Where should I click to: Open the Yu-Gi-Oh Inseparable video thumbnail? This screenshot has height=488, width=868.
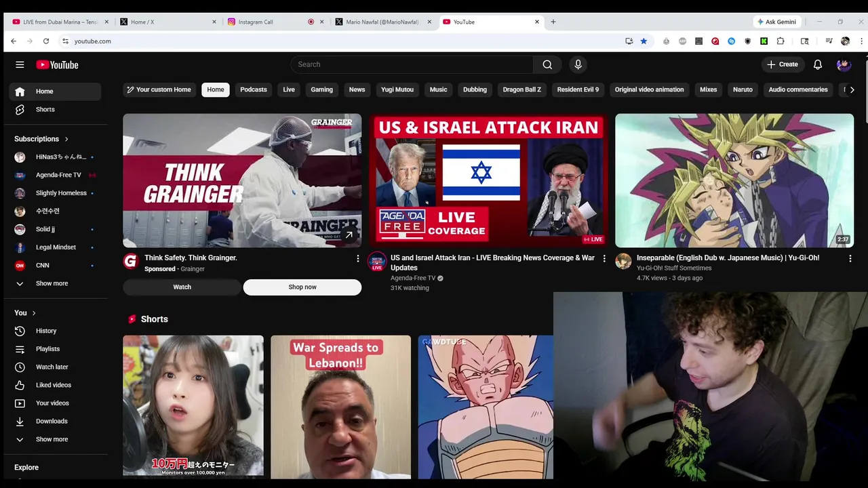[734, 180]
